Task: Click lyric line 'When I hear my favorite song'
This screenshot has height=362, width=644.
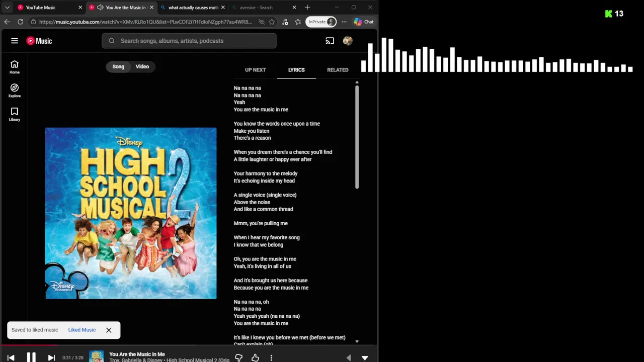Action: click(x=267, y=238)
